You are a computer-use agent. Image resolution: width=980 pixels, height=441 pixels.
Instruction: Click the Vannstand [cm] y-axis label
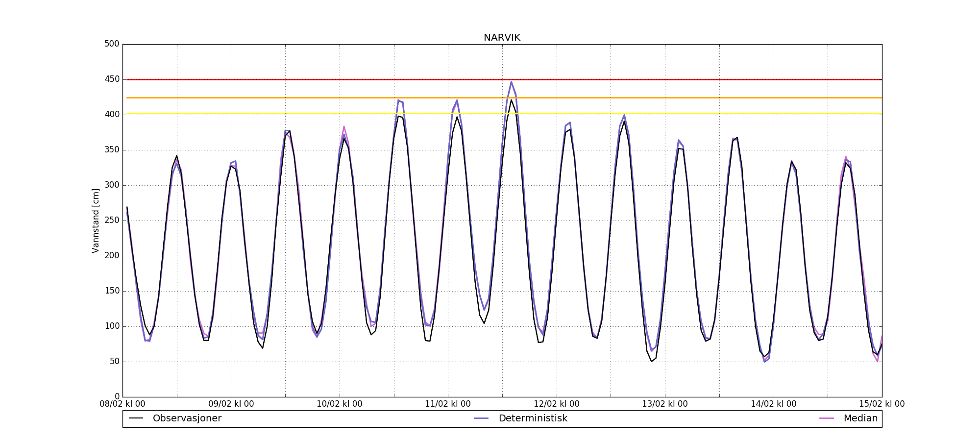(x=96, y=220)
